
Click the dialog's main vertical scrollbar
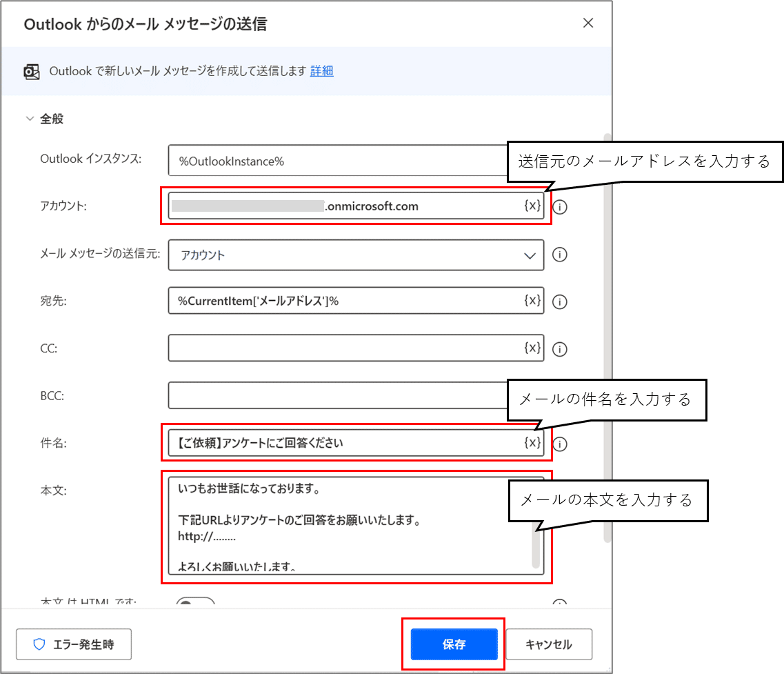pos(607,338)
